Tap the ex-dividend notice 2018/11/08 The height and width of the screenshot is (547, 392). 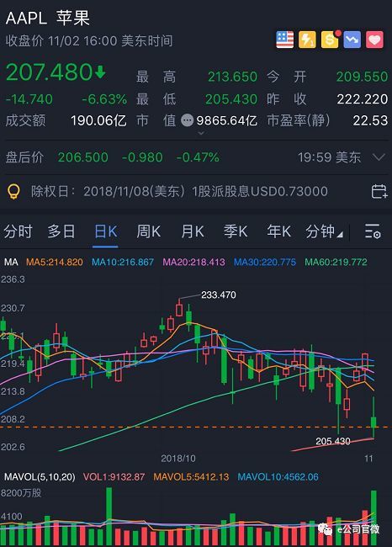pos(179,191)
